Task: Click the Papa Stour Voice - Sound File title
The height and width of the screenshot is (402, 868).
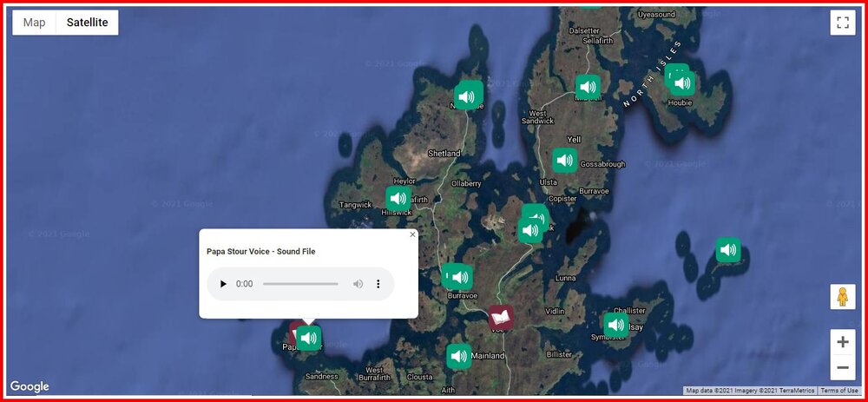Action: coord(260,252)
